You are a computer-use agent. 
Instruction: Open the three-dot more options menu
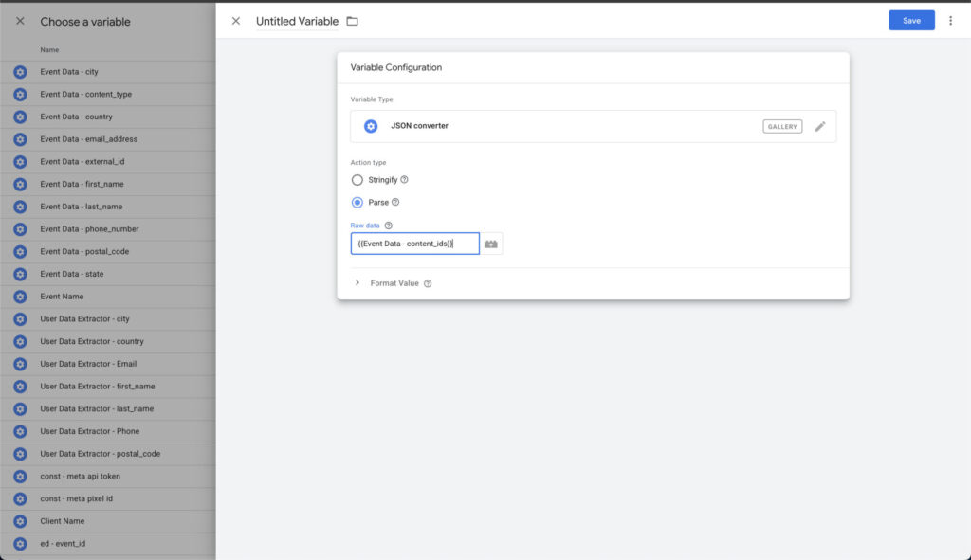(x=950, y=21)
